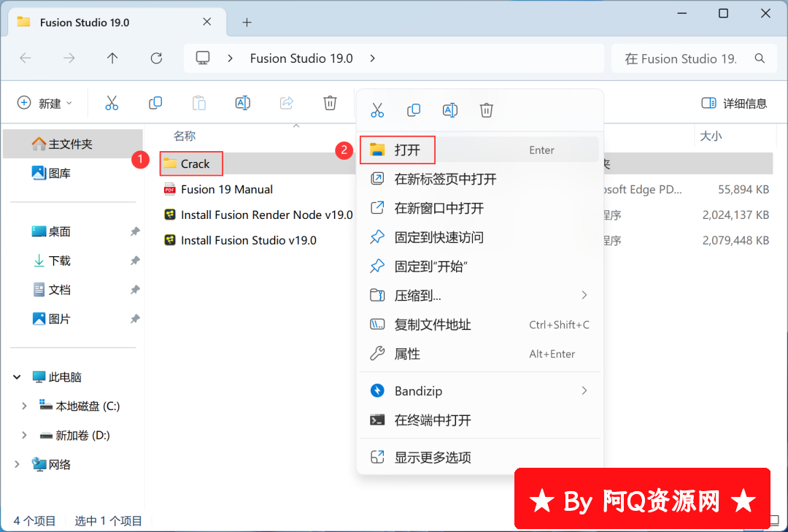Sort by the 大小 column header
This screenshot has height=532, width=788.
711,136
